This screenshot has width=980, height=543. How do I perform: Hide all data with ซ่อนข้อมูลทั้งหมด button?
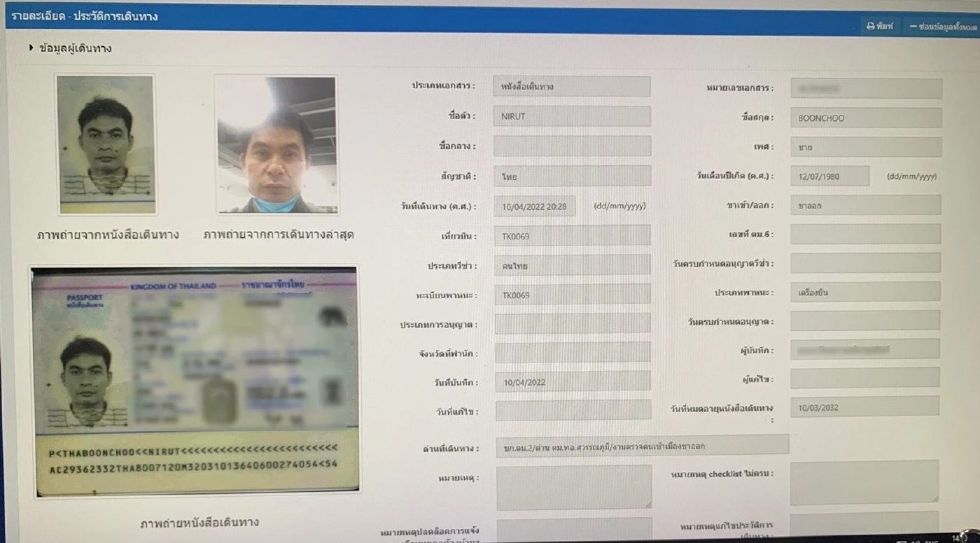(942, 26)
